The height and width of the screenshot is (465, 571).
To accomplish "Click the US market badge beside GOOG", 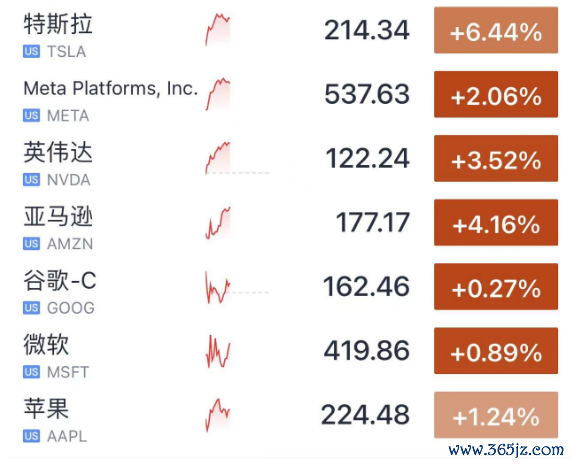I will pyautogui.click(x=31, y=308).
